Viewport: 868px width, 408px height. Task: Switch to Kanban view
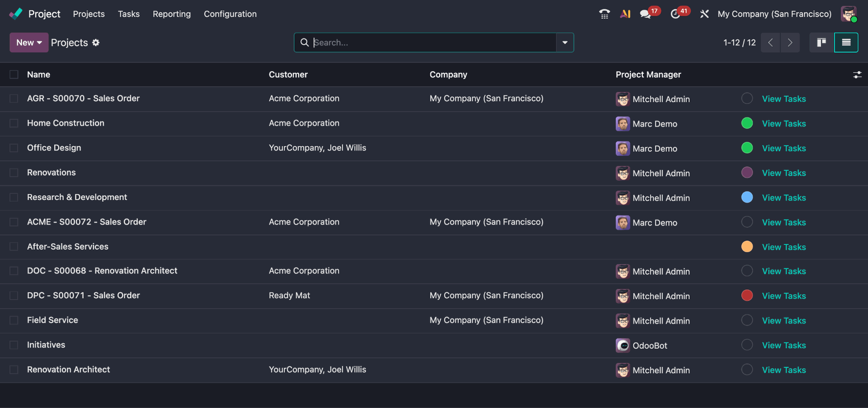click(x=821, y=42)
